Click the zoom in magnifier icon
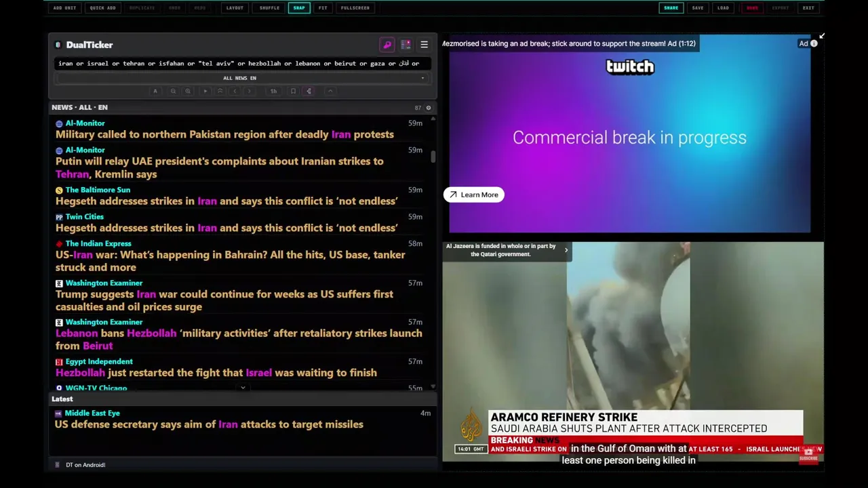 (188, 91)
